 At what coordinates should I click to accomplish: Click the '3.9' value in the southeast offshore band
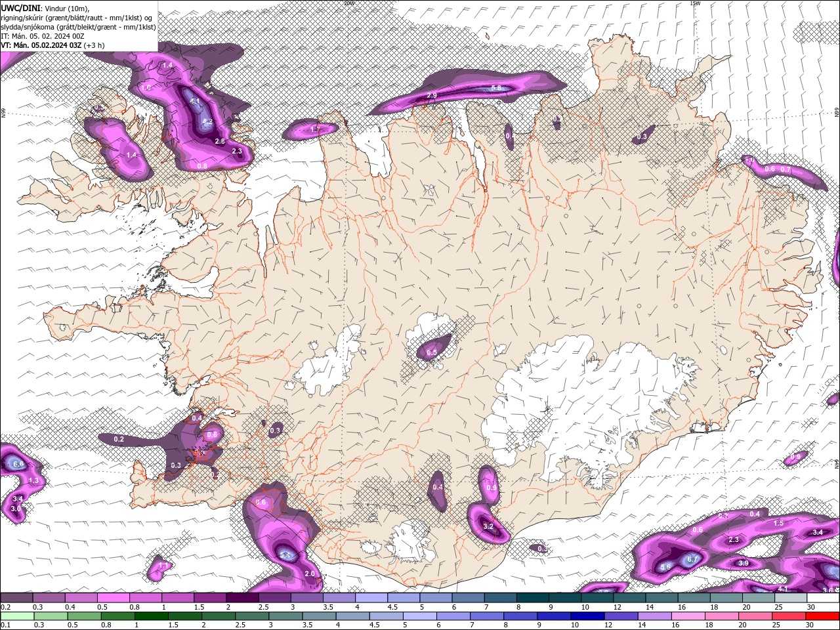(744, 563)
